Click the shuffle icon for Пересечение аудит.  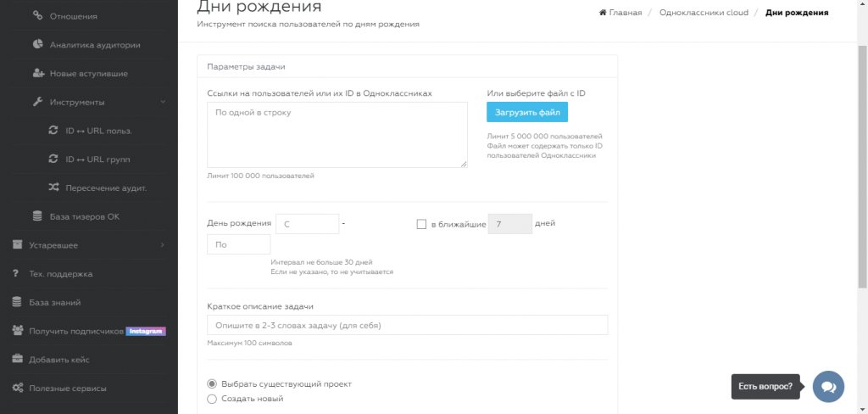coord(53,187)
